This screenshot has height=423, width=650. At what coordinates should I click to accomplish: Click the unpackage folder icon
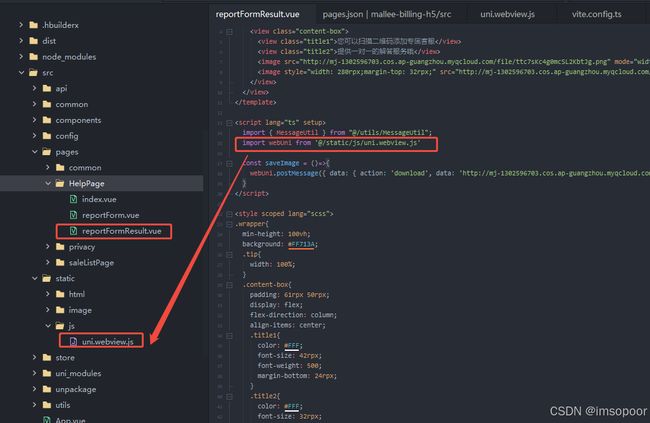[47, 389]
